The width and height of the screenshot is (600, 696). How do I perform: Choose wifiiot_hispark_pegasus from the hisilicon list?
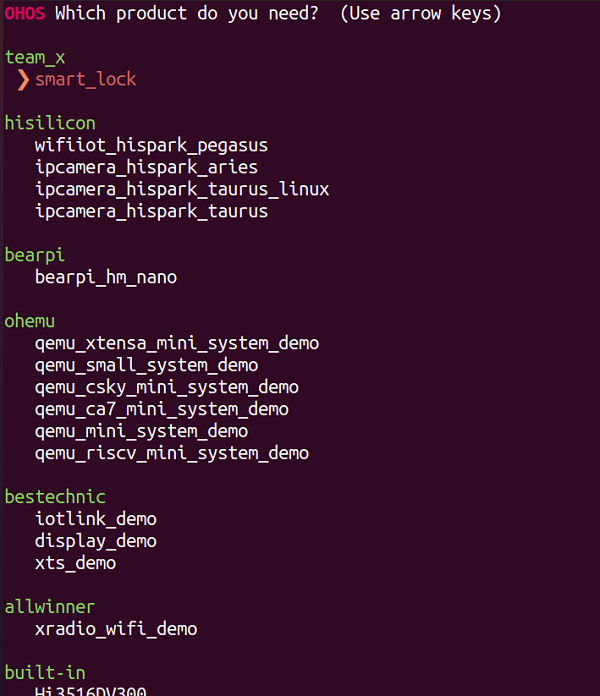[x=151, y=146]
